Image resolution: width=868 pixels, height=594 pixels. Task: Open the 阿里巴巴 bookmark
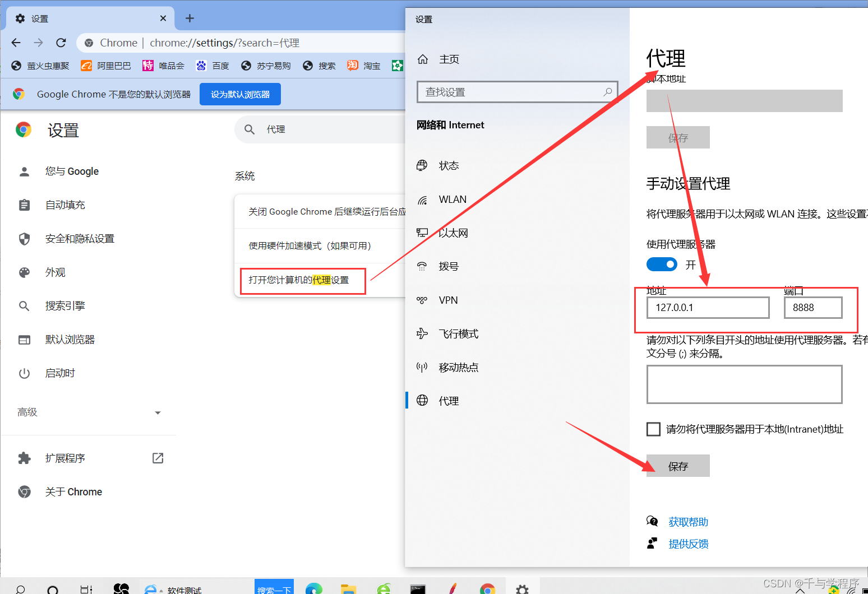click(105, 66)
